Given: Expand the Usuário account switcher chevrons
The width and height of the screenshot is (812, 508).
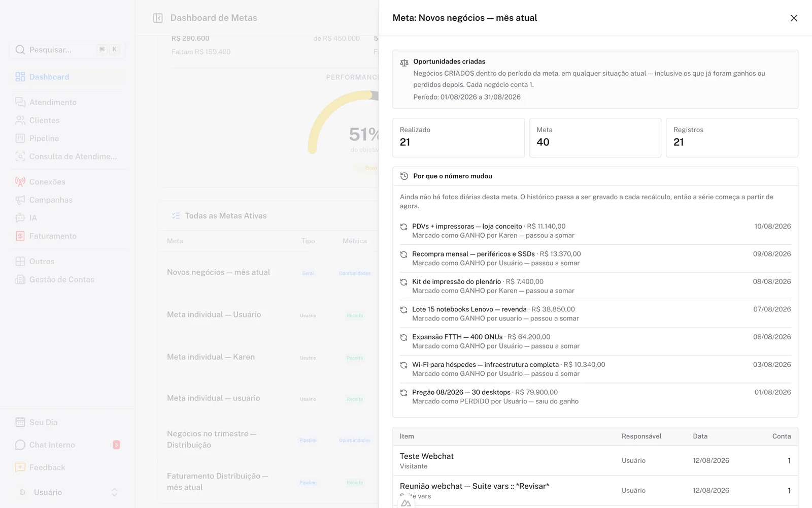Looking at the screenshot, I should [114, 492].
